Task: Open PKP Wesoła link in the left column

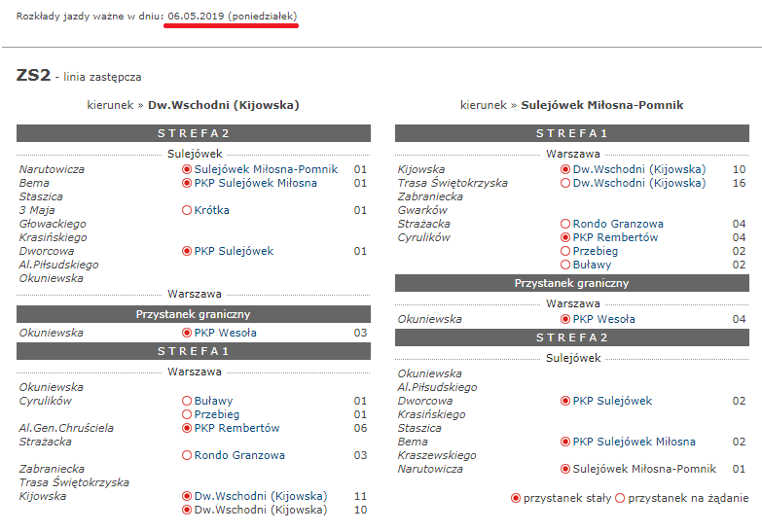Action: [x=225, y=333]
